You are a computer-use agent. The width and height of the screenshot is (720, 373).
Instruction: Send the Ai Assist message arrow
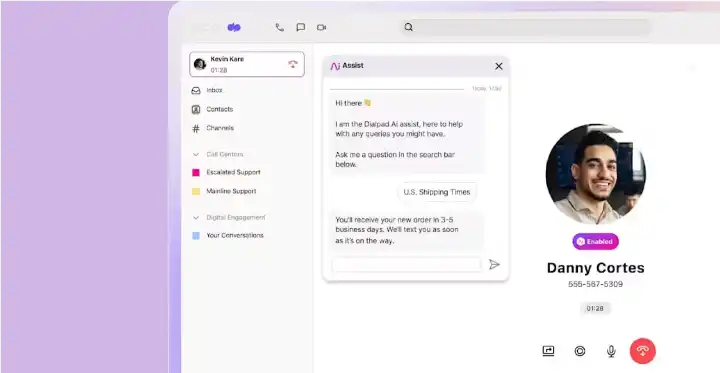[494, 264]
